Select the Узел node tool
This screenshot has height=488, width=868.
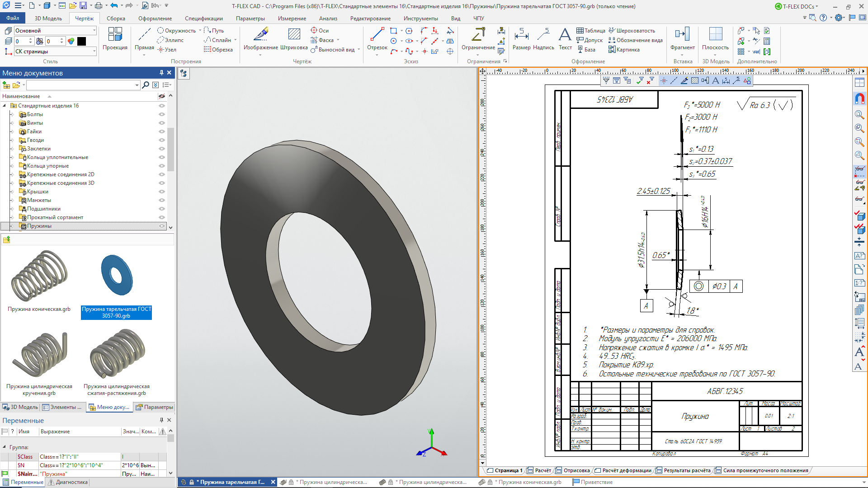pyautogui.click(x=167, y=49)
